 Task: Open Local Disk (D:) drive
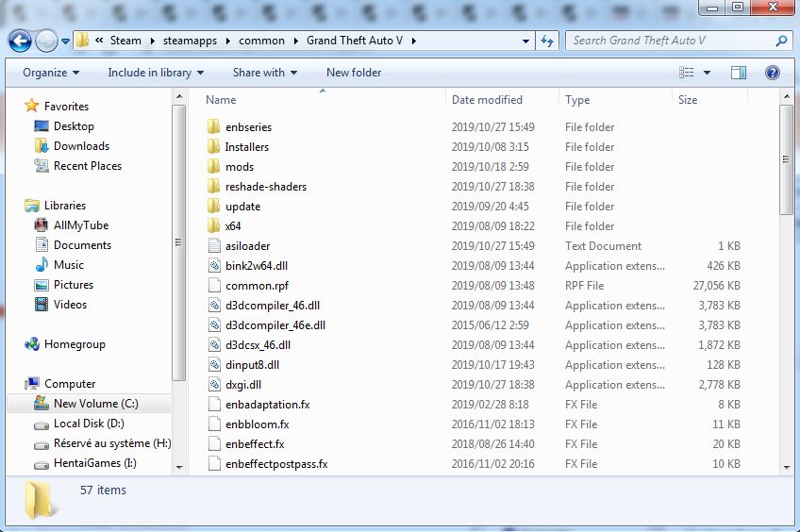[89, 424]
